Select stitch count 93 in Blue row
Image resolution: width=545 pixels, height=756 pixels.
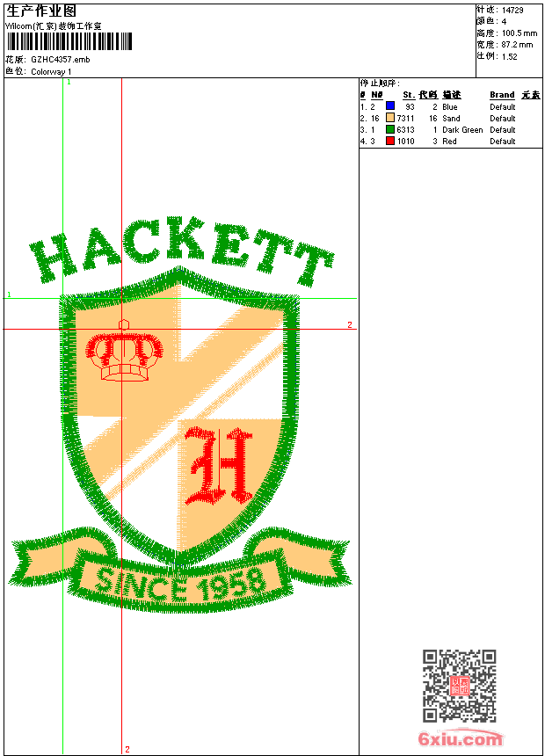coord(410,107)
